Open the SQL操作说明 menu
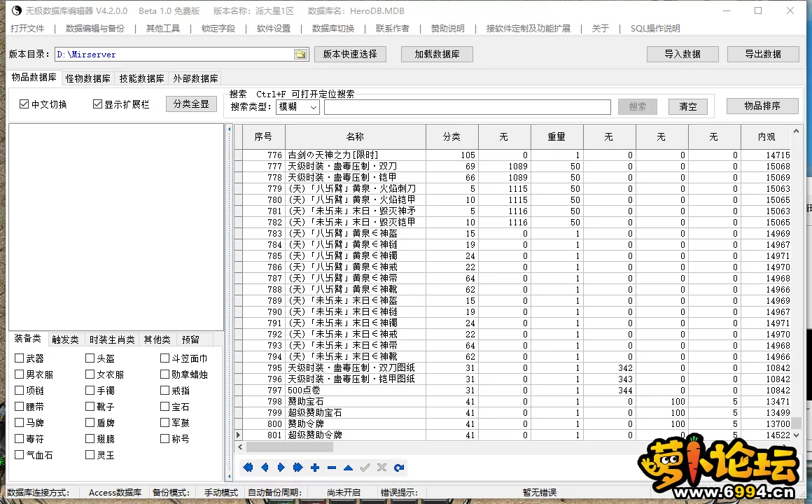The height and width of the screenshot is (504, 812). click(655, 29)
